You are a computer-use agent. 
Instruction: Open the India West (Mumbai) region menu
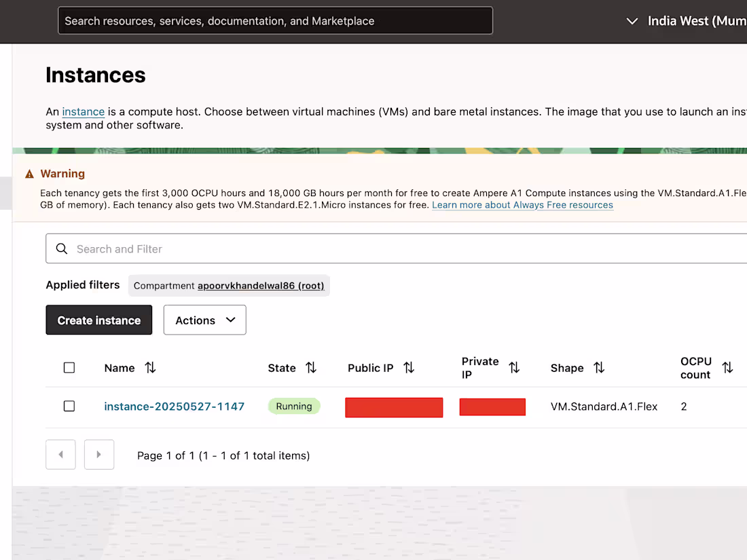pos(697,21)
